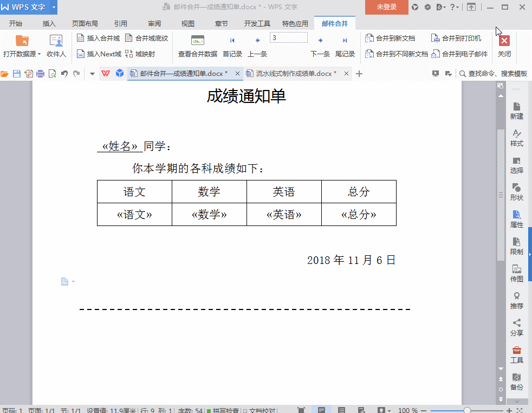The height and width of the screenshot is (413, 532).
Task: Click zoom in plus in status bar
Action: coord(509,410)
